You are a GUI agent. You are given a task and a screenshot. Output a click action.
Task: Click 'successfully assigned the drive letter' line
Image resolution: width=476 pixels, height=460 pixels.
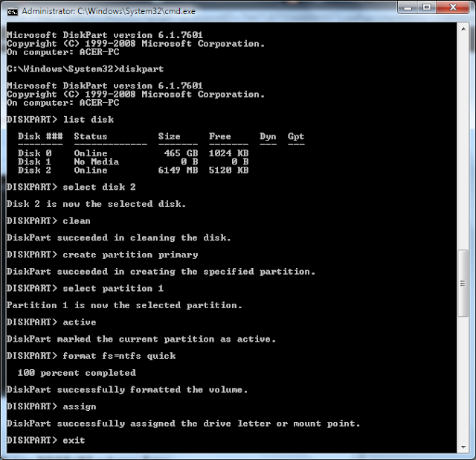(x=184, y=424)
